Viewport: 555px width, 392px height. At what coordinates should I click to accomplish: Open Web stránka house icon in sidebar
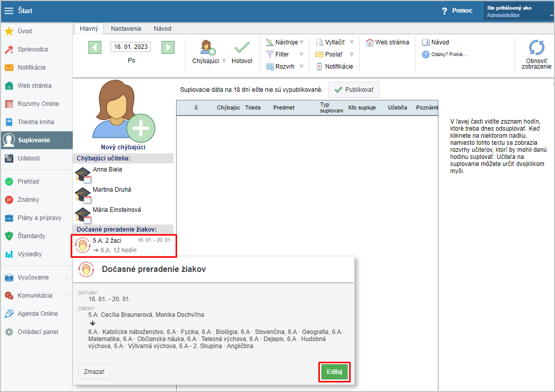click(x=9, y=86)
